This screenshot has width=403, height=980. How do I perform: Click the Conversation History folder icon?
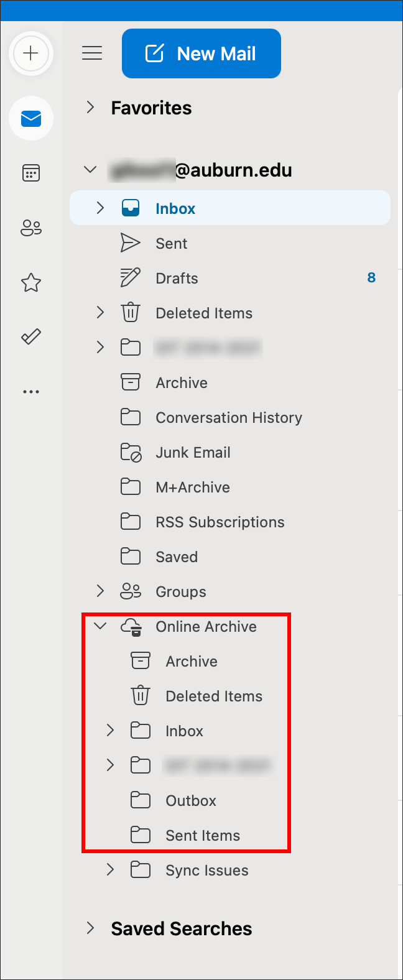tap(131, 417)
